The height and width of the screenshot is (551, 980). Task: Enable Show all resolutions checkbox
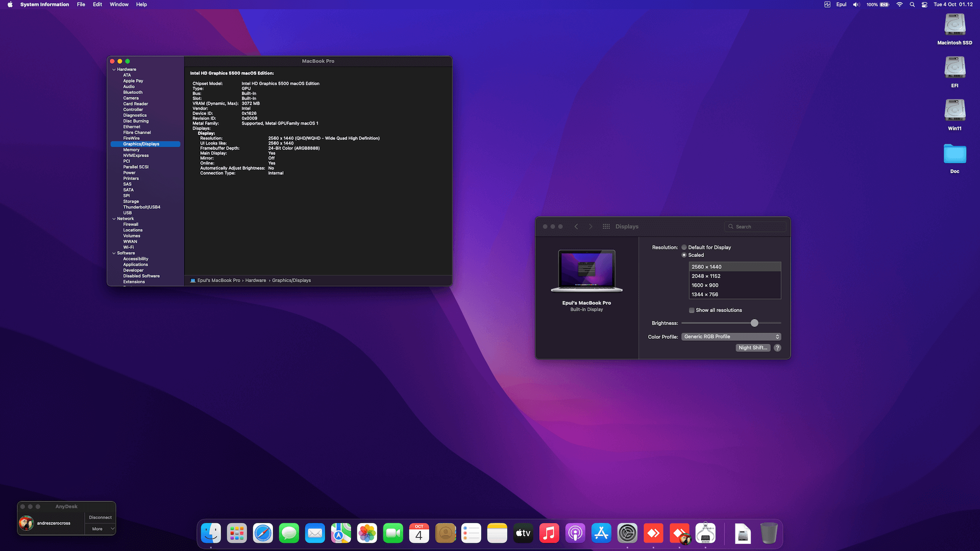692,310
